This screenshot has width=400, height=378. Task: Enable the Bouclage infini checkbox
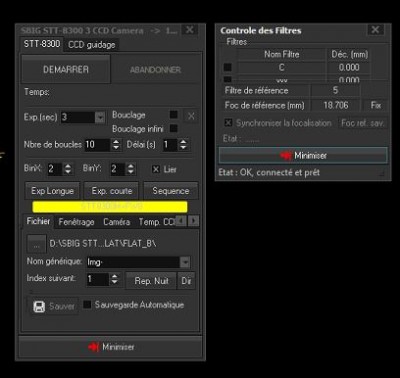pos(173,128)
